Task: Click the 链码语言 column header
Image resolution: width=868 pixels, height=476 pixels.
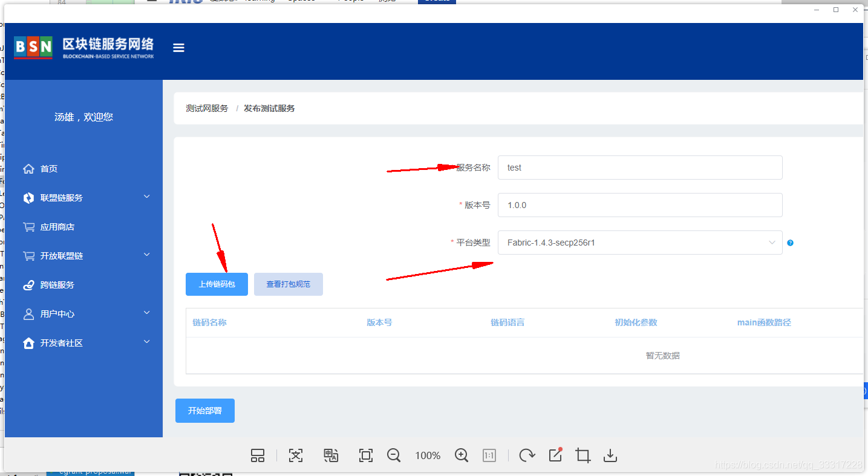Action: point(507,322)
